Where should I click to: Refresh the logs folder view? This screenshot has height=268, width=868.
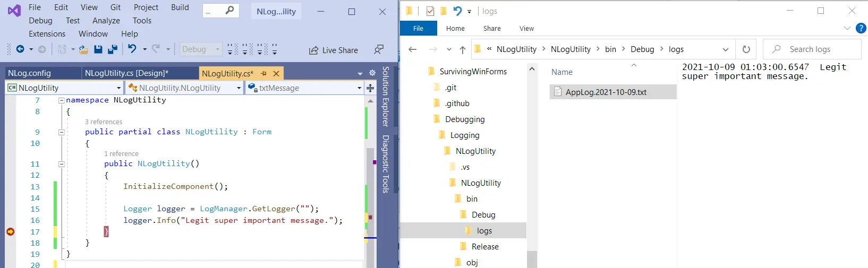pos(746,49)
